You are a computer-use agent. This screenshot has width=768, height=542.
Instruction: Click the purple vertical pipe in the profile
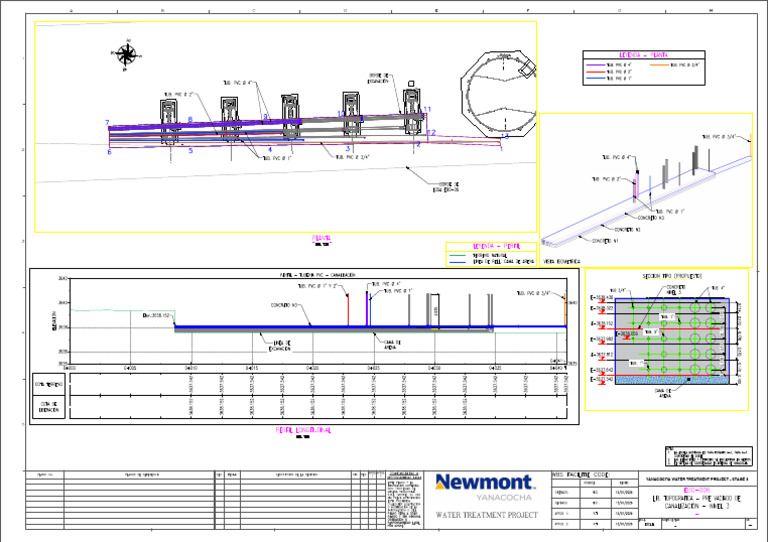tap(367, 308)
